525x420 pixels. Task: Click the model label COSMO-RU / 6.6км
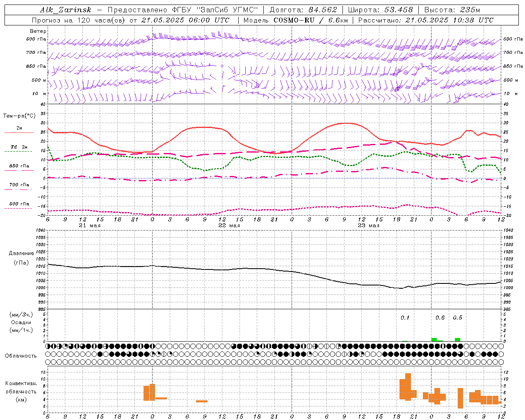310,20
